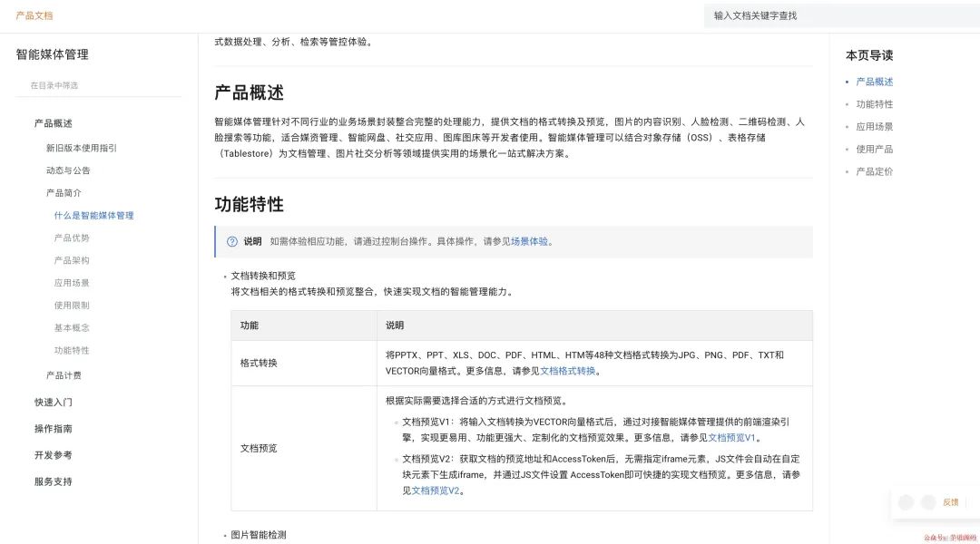Click the 产品概述 main heading
Viewport: 980px width, 544px height.
(x=250, y=93)
